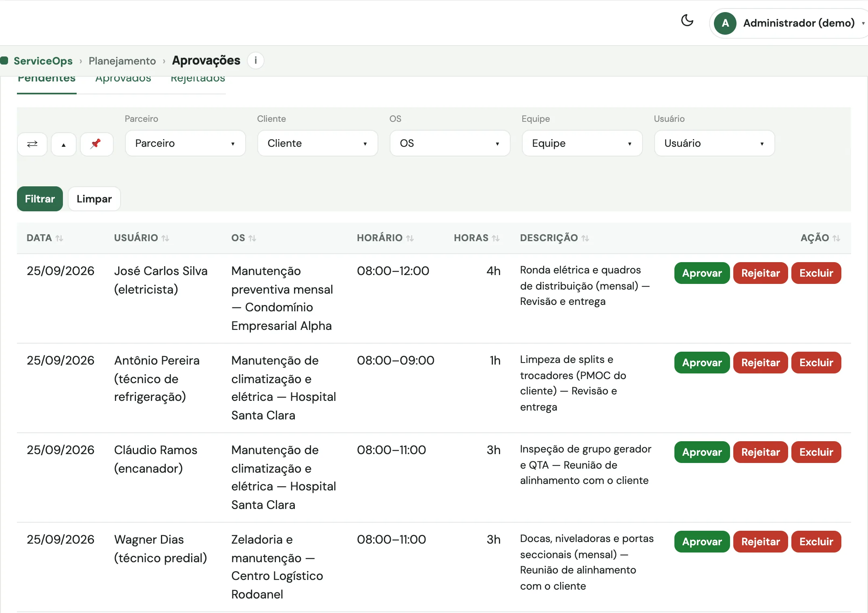Viewport: 868px width, 613px height.
Task: Click the info icon beside Aprovações
Action: point(255,60)
